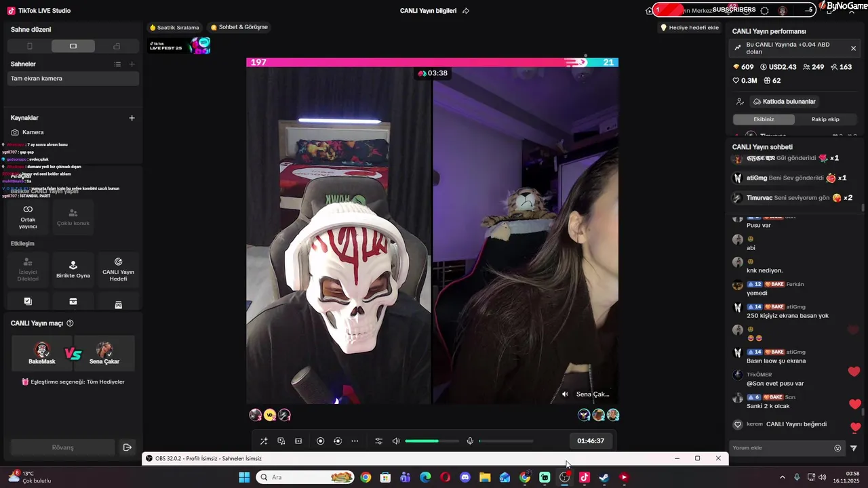Click the 01:46:37 live duration timer
868x488 pixels.
[x=591, y=441]
